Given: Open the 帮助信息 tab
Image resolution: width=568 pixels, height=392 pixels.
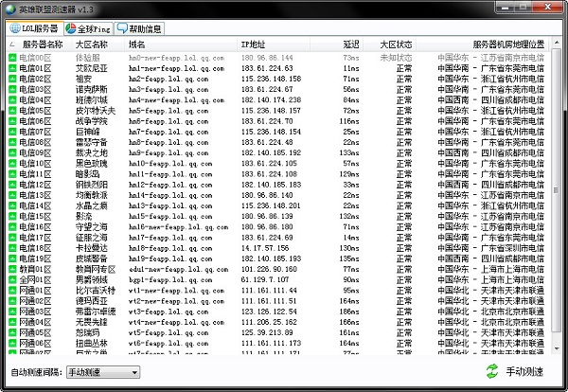Looking at the screenshot, I should 139,28.
